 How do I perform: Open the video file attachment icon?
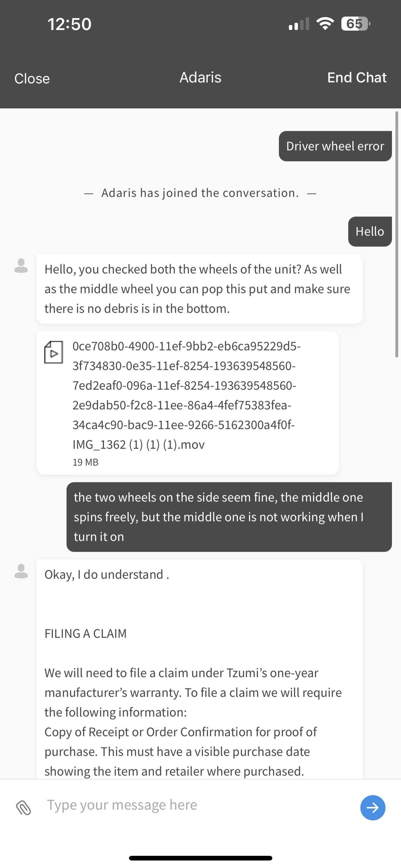[53, 352]
